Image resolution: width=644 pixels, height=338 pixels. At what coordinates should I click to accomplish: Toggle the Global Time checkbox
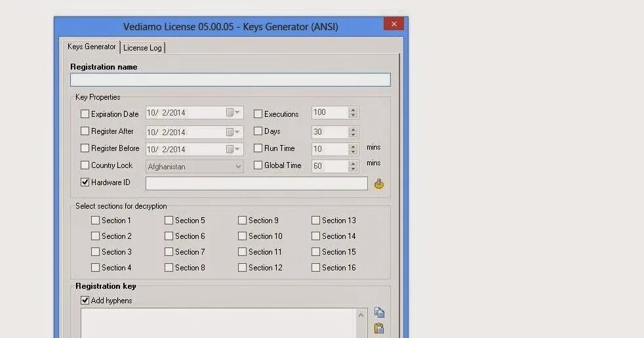point(258,165)
